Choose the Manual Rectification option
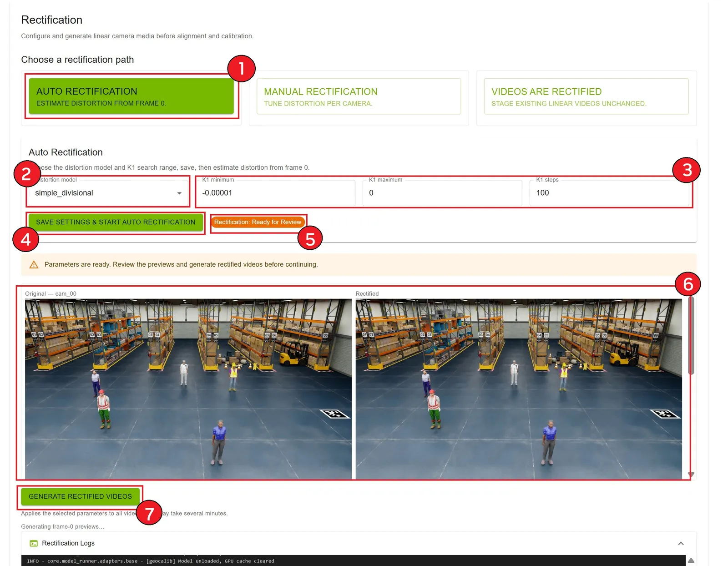Screen dimensions: 728x566 [359, 96]
